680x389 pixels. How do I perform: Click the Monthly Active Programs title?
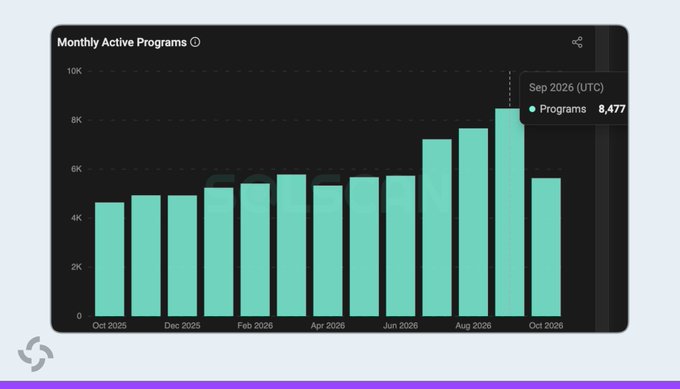click(x=122, y=42)
